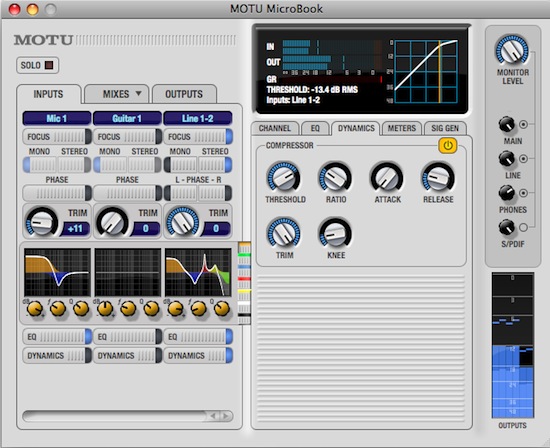The height and width of the screenshot is (448, 550).
Task: Select the Line 1-2 channel name
Action: (x=198, y=118)
